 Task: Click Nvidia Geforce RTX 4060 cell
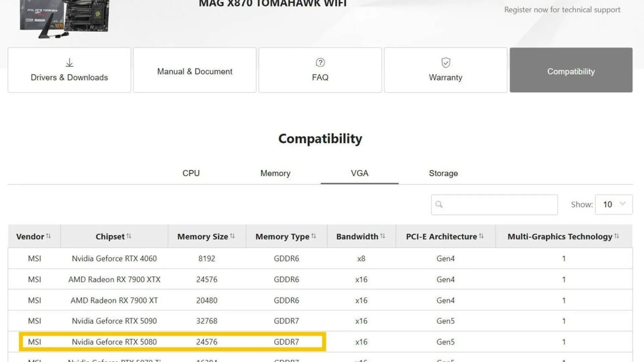pos(114,258)
